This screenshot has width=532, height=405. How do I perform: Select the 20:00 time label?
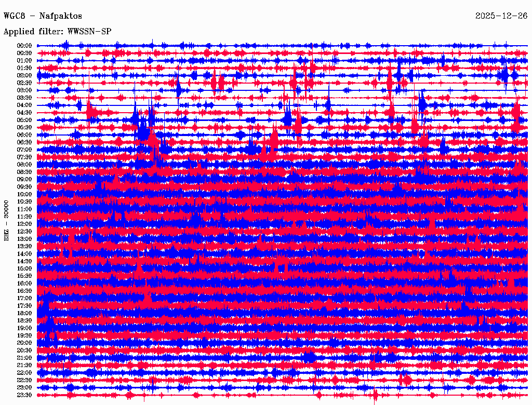pyautogui.click(x=24, y=343)
